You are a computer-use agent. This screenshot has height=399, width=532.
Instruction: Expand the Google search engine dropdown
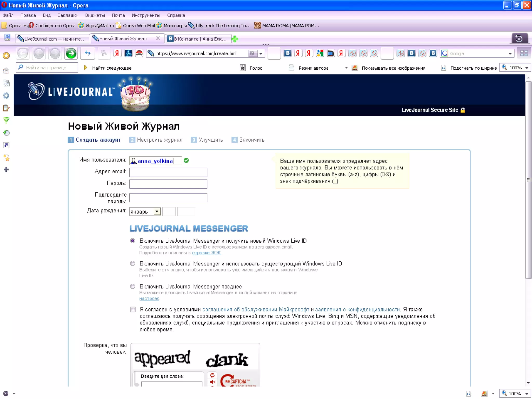(510, 54)
